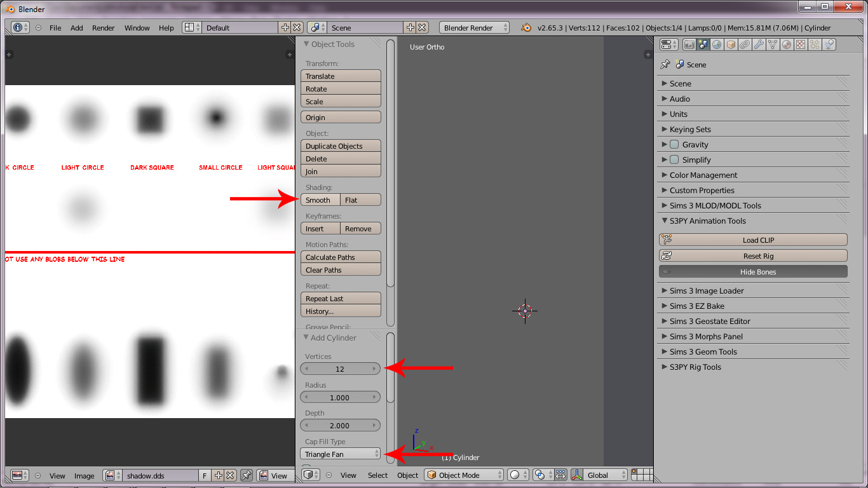Image resolution: width=868 pixels, height=488 pixels.
Task: Open the Render properties camera tab
Action: (689, 44)
